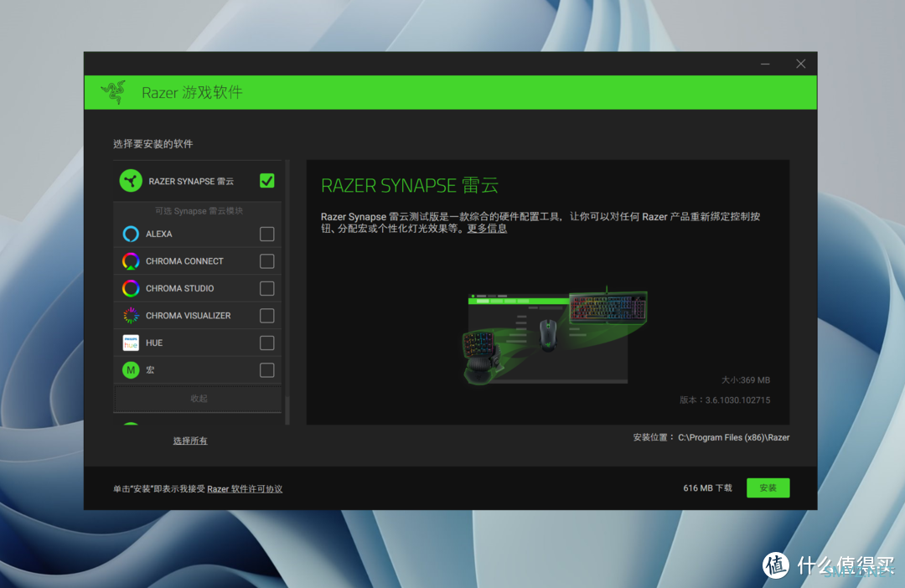Select the 宏 row label
905x588 pixels.
click(x=150, y=370)
